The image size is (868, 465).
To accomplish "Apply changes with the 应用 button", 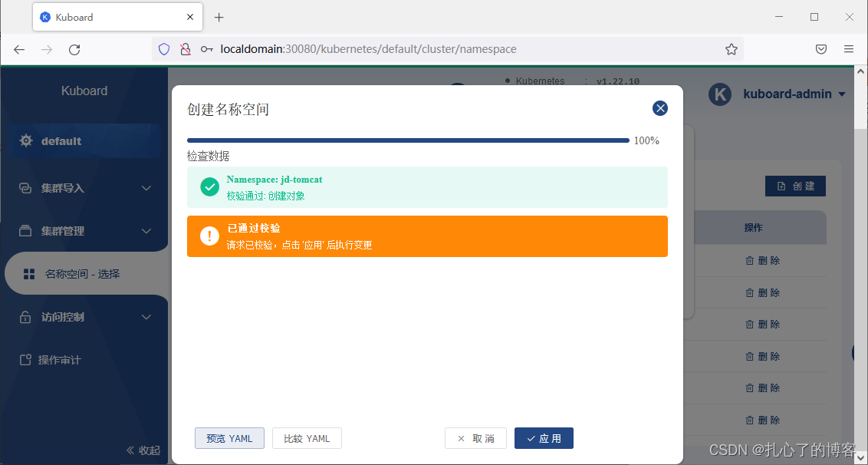I will pyautogui.click(x=544, y=437).
